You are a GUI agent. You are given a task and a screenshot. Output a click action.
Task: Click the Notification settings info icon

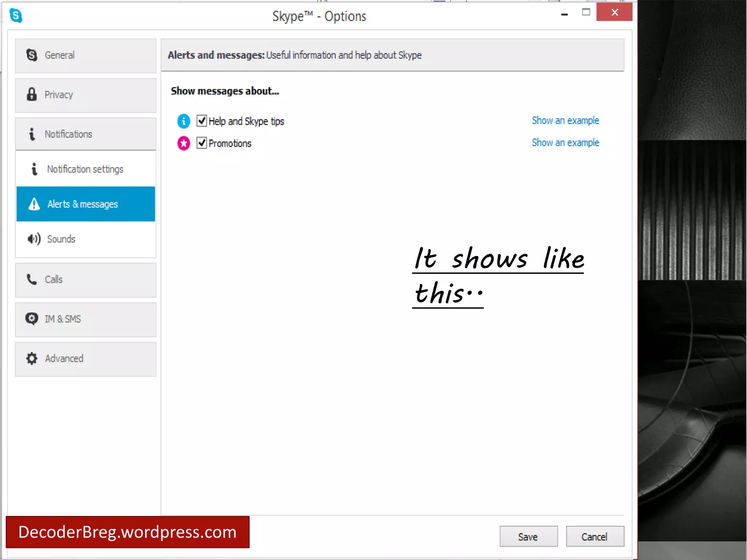coord(34,169)
